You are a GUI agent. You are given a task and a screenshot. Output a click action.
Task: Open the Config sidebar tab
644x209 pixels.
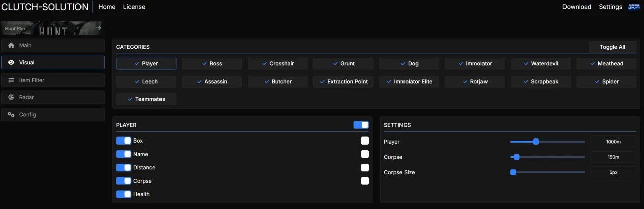(x=53, y=114)
